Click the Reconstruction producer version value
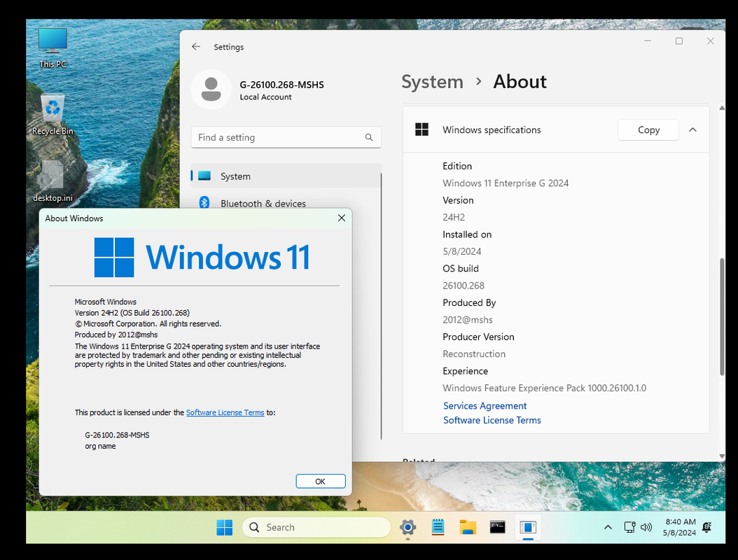738x560 pixels. (x=474, y=354)
